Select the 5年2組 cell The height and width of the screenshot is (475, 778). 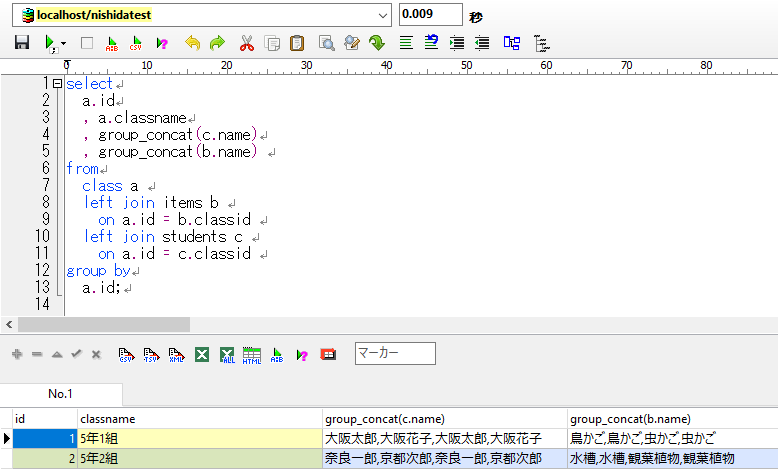tap(199, 459)
